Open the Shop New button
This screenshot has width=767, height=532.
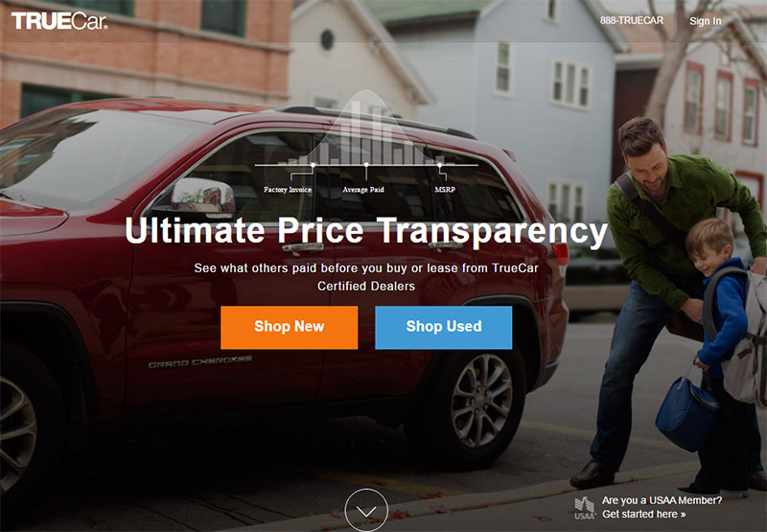tap(290, 327)
